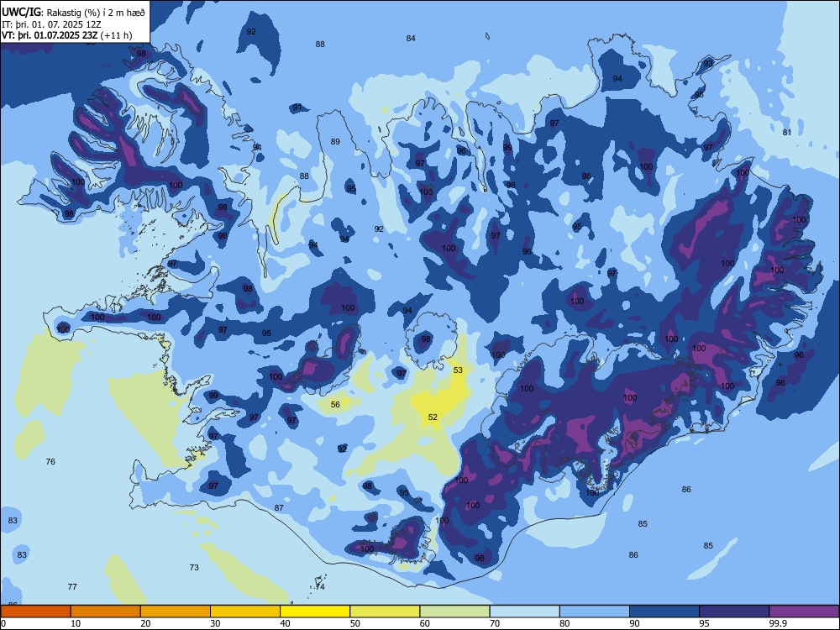Pick the amber 20–30 legend swatch
The image size is (840, 630).
(176, 612)
